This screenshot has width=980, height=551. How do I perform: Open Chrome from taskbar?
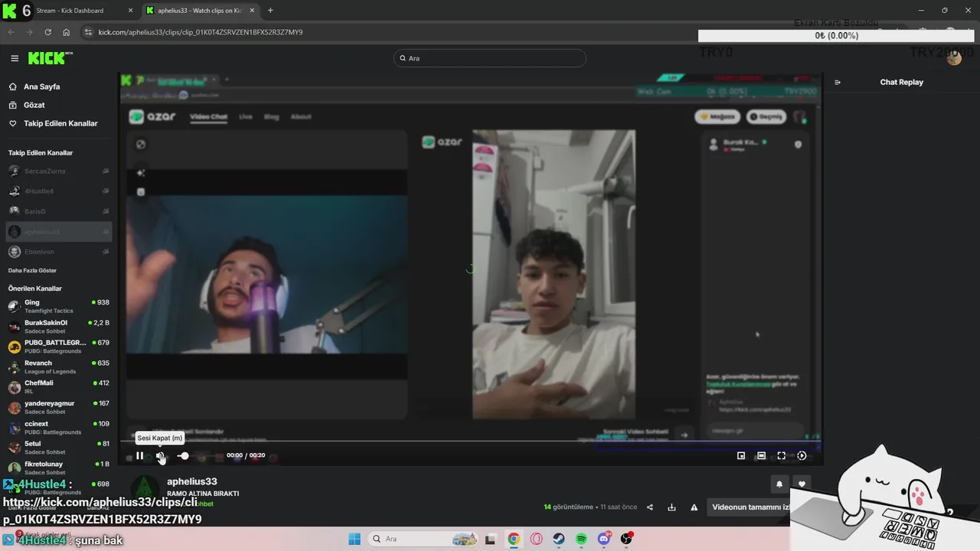514,539
